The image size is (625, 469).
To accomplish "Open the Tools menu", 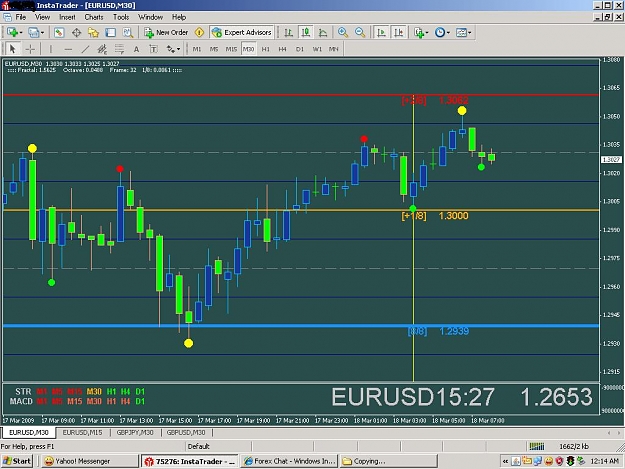I will (x=121, y=17).
